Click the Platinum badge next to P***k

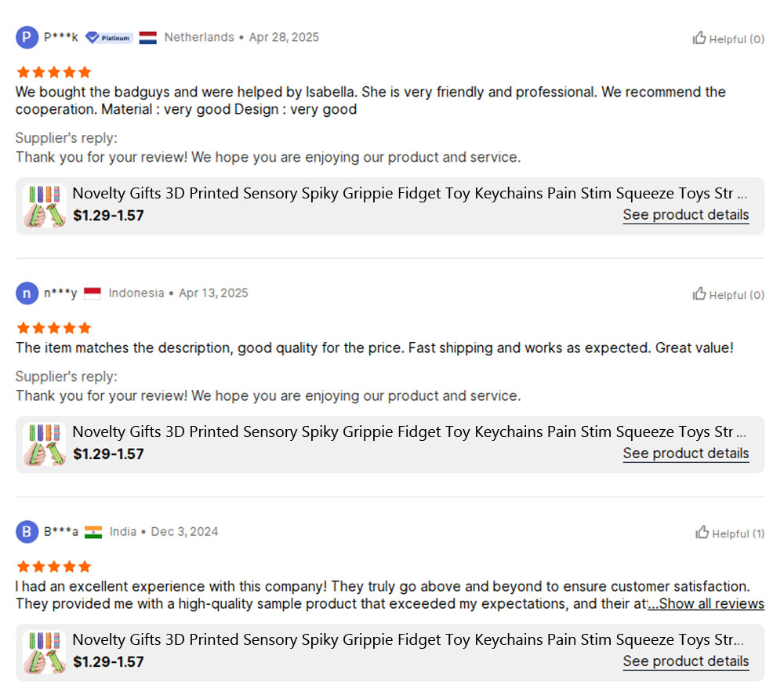pos(109,38)
